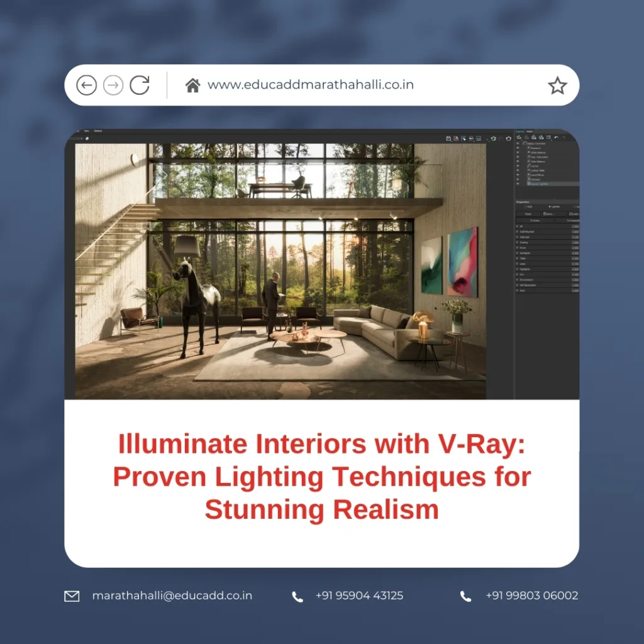Uncheck the Sun light in LightMix list
The width and height of the screenshot is (644, 644).
[x=516, y=274]
